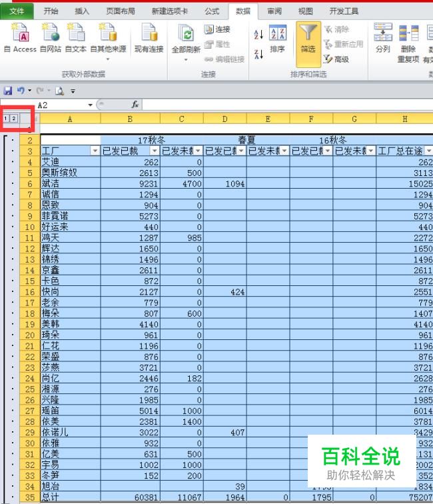Select cell containing 奥斯缤奴
This screenshot has width=433, height=504.
tap(71, 173)
